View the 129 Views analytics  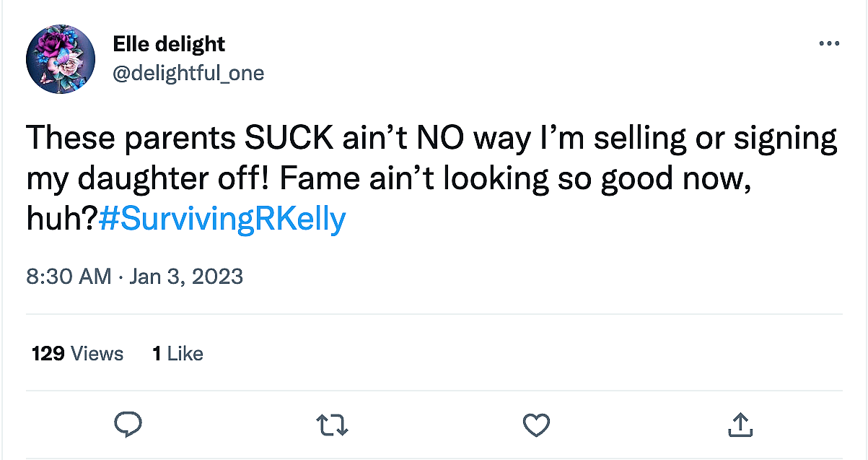[77, 354]
